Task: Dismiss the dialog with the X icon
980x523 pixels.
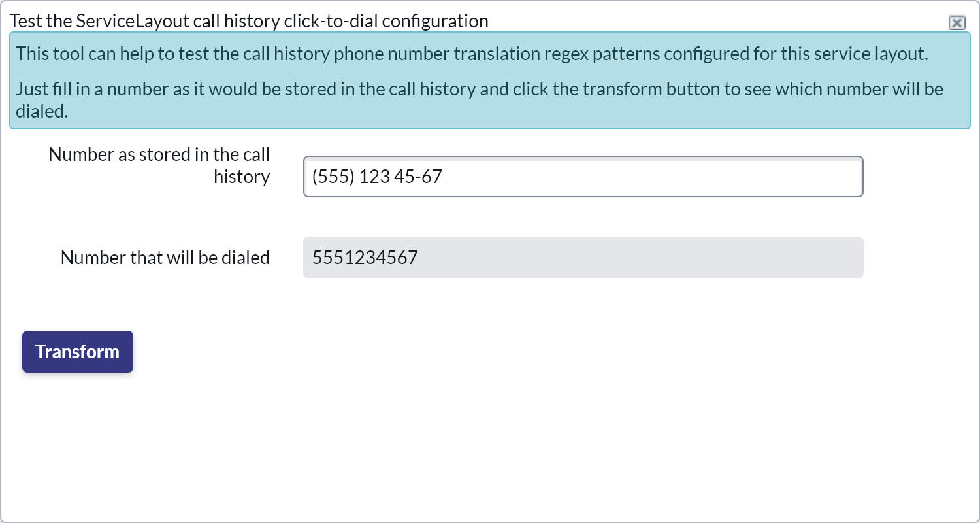Action: point(956,23)
